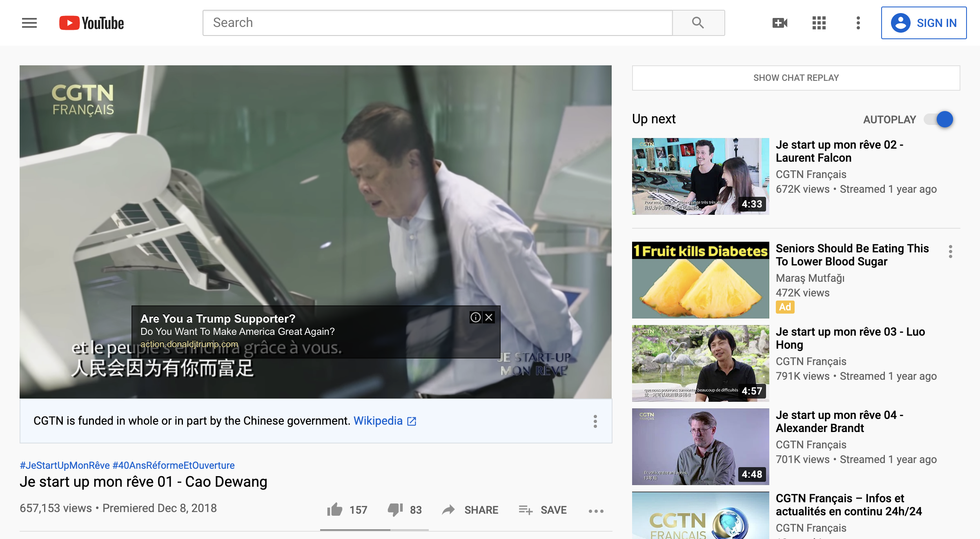Click Premiered Dec 8, 2018 text
The width and height of the screenshot is (980, 539).
pyautogui.click(x=160, y=508)
